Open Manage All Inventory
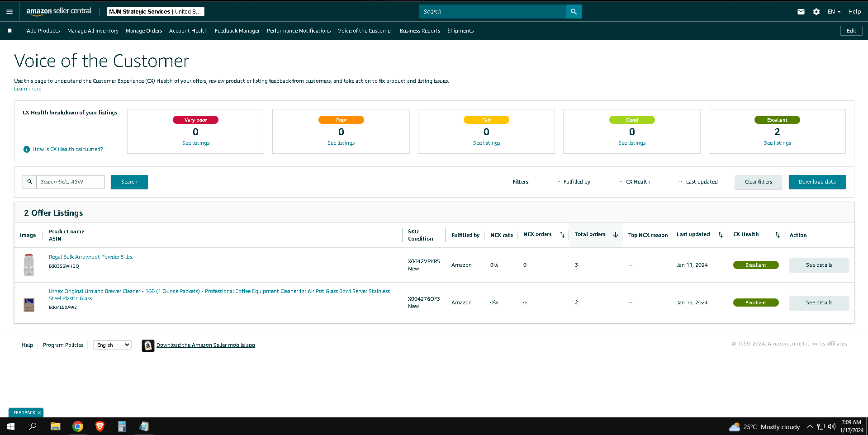868x435 pixels. point(93,31)
